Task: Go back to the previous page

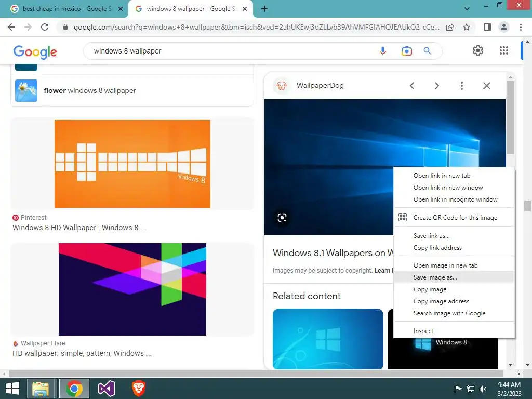Action: coord(11,27)
